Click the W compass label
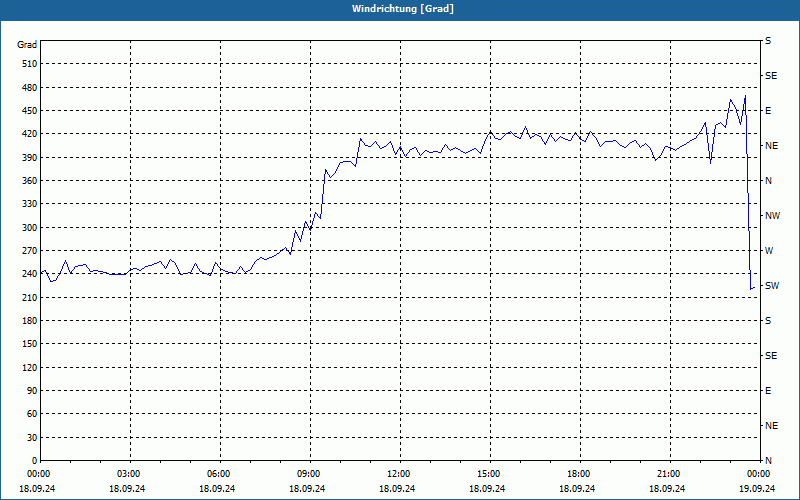Viewport: 800px width, 500px height. coord(769,251)
